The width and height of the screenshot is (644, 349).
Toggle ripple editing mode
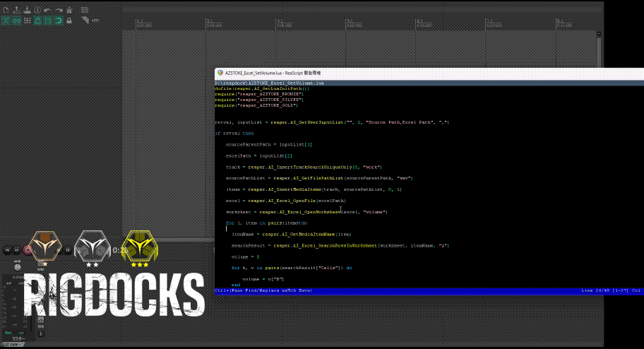point(27,20)
